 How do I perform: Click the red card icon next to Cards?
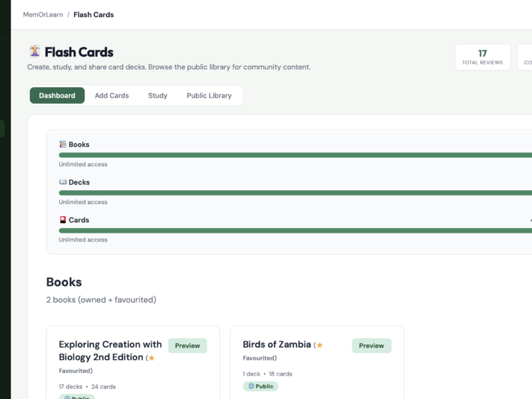coord(63,220)
